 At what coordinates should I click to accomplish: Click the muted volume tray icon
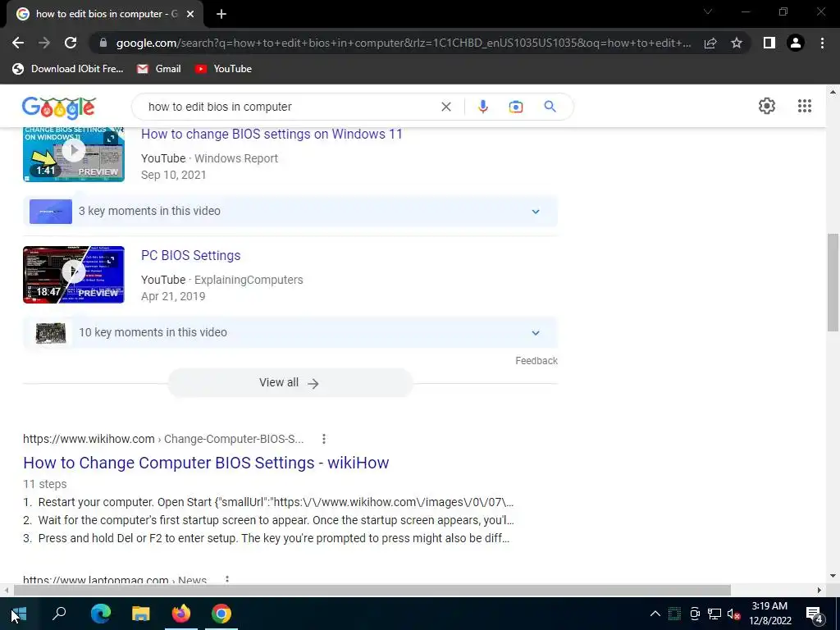coord(733,614)
